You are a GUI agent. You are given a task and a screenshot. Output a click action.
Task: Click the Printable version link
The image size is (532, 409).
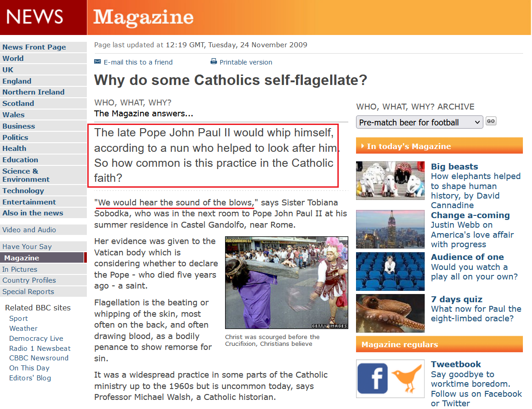[x=246, y=62]
